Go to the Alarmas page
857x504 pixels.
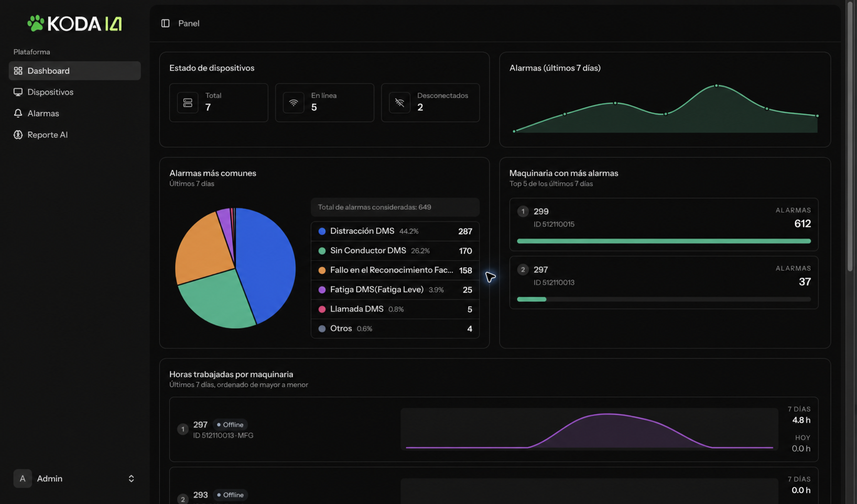pyautogui.click(x=74, y=113)
